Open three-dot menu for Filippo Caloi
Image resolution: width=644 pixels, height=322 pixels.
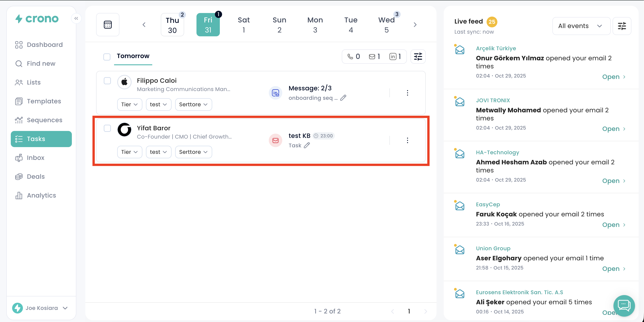click(x=407, y=93)
